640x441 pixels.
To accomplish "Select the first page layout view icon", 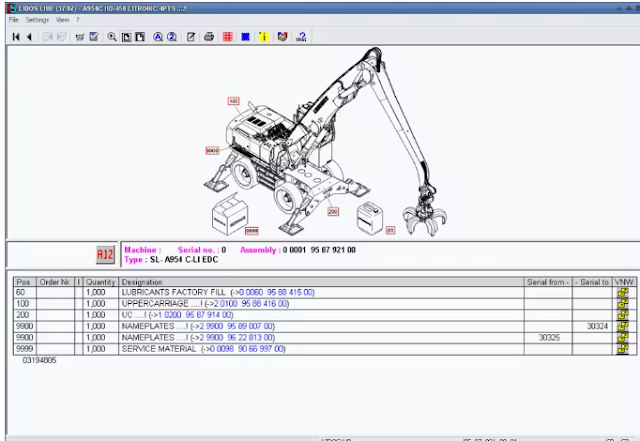I will 127,37.
